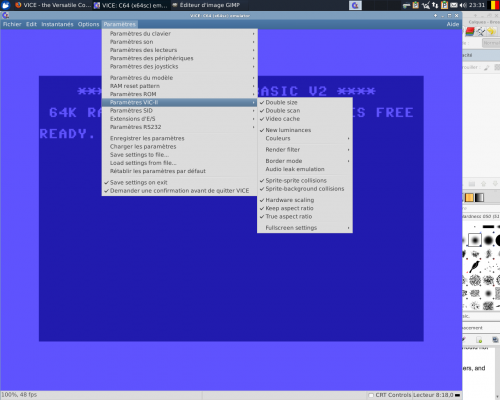The image size is (500, 400).
Task: Click the Belgian flag keyboard layout icon
Action: tap(495, 5)
